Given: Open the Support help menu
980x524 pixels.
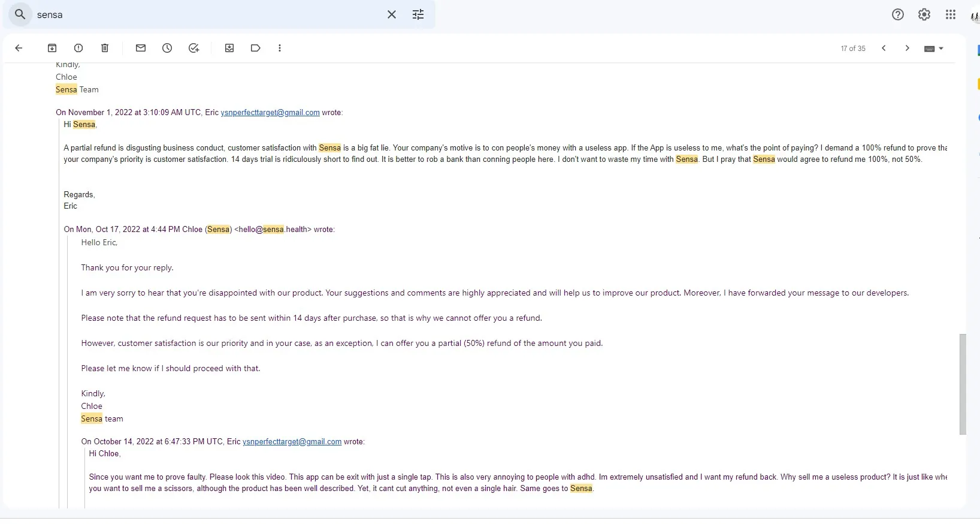Looking at the screenshot, I should pyautogui.click(x=897, y=14).
